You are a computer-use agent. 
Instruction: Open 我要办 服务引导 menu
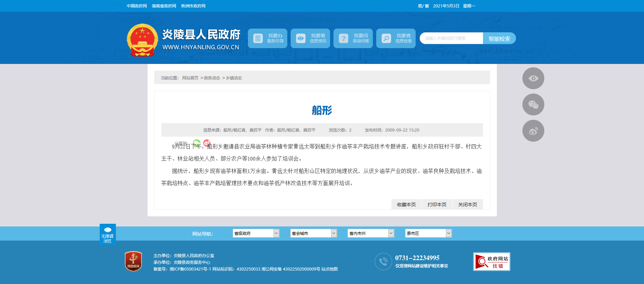coord(267,38)
